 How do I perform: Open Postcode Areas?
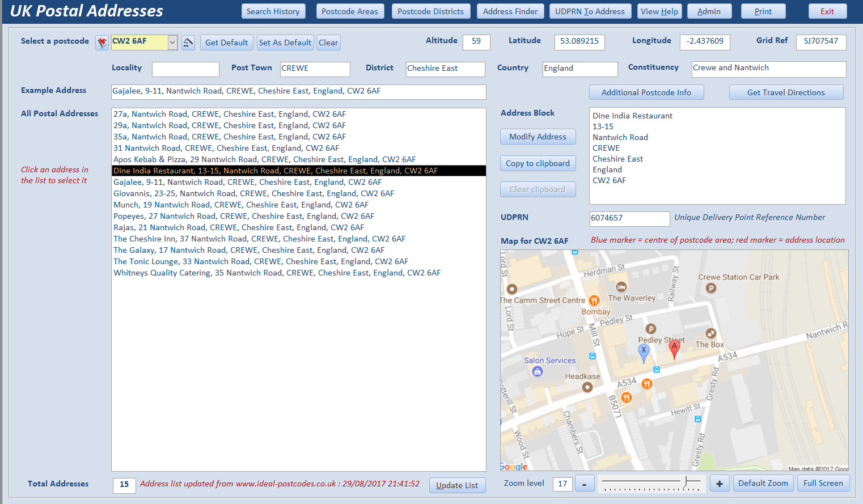(x=350, y=11)
